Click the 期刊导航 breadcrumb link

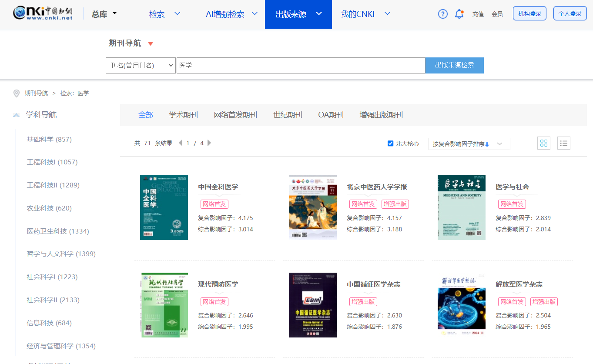pyautogui.click(x=36, y=93)
